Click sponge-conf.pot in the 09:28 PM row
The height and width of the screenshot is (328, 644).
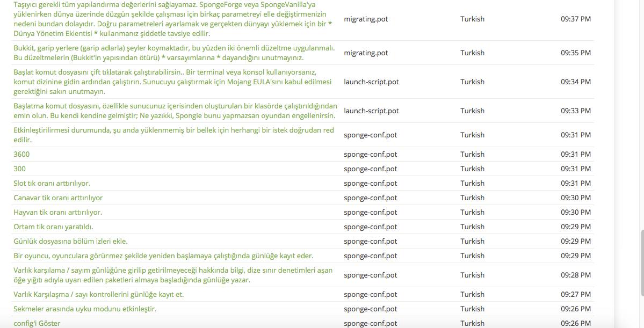[371, 275]
